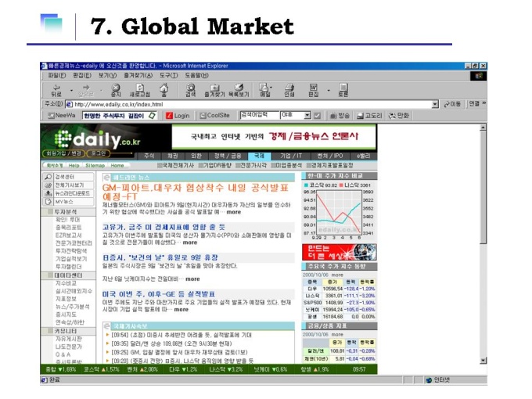Open Favorites (즐겨찾기) toolbar icon

214,90
